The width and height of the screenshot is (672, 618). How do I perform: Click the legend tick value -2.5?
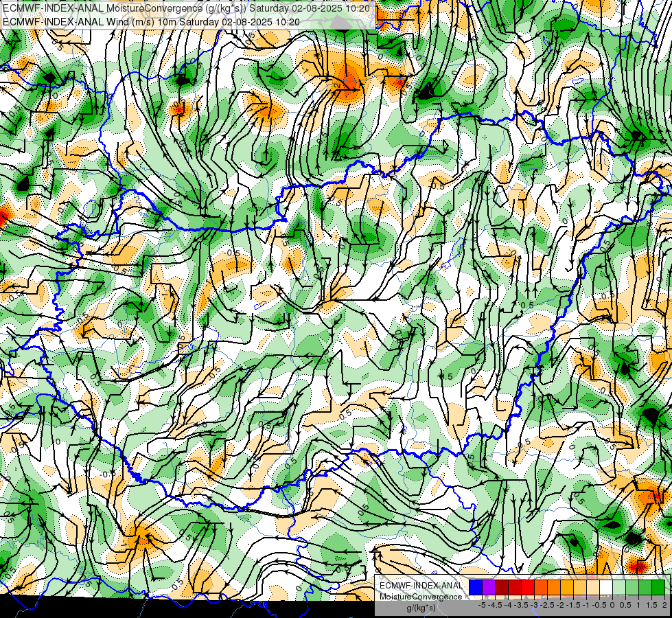[547, 605]
